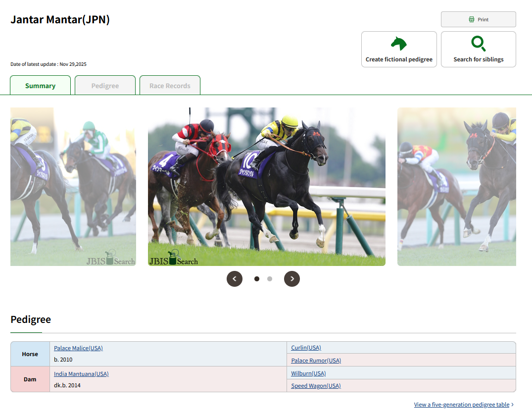Open Search for siblings
This screenshot has height=418, width=532.
click(x=479, y=49)
